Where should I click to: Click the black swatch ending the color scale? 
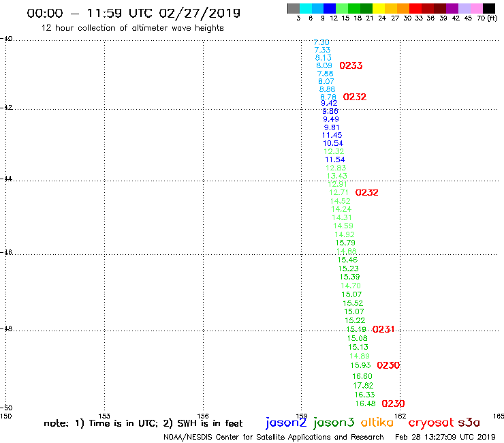[x=489, y=9]
